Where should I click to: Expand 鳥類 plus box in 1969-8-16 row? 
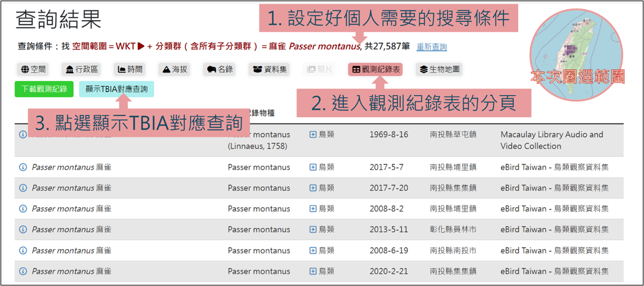pyautogui.click(x=313, y=134)
